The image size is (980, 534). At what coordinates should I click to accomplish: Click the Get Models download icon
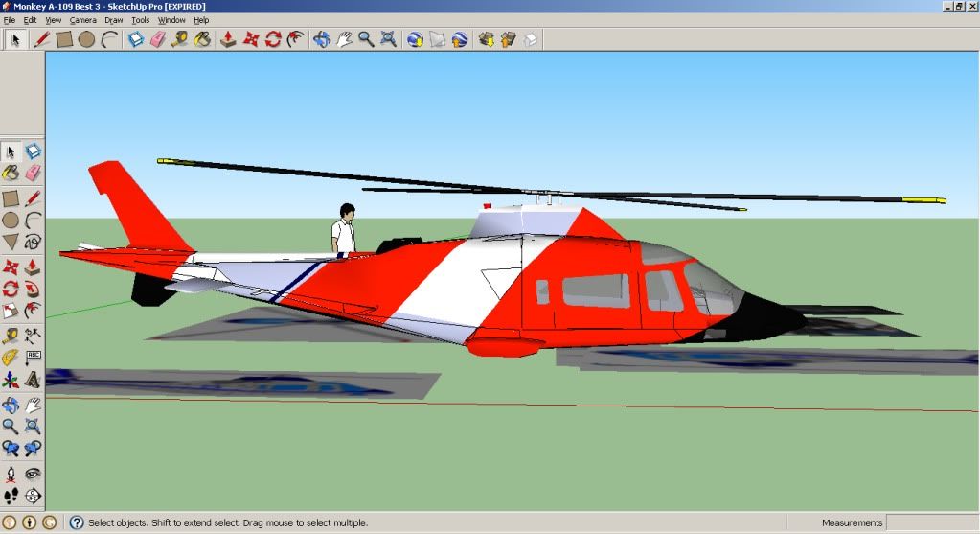coord(487,40)
